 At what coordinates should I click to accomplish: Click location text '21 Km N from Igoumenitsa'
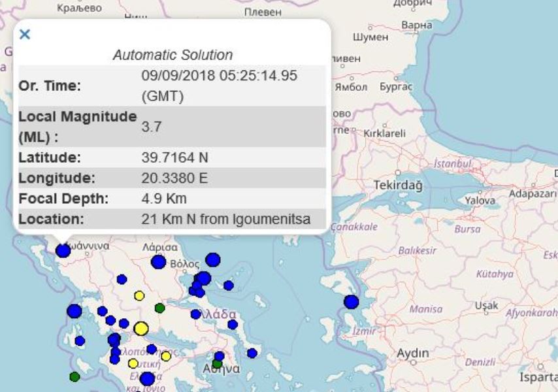[225, 219]
